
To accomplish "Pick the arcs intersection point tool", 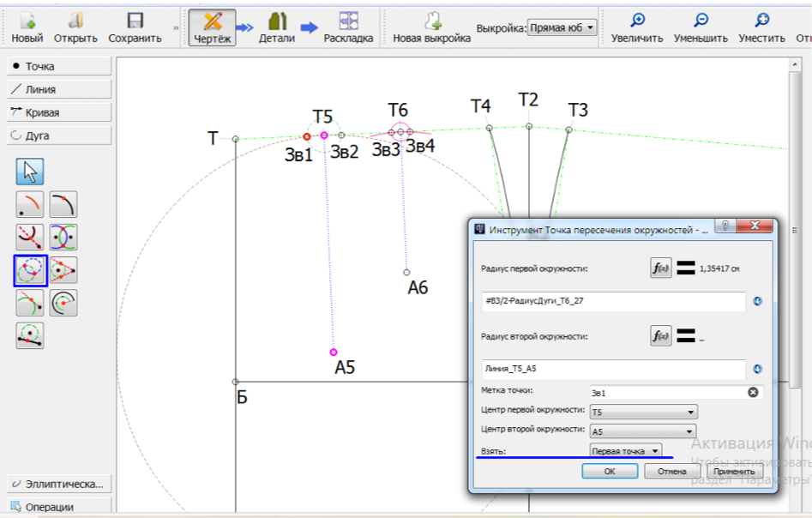I will (63, 237).
